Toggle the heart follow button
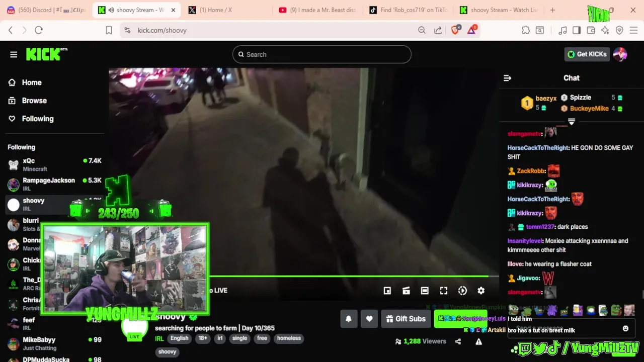The image size is (644, 362). [x=369, y=319]
